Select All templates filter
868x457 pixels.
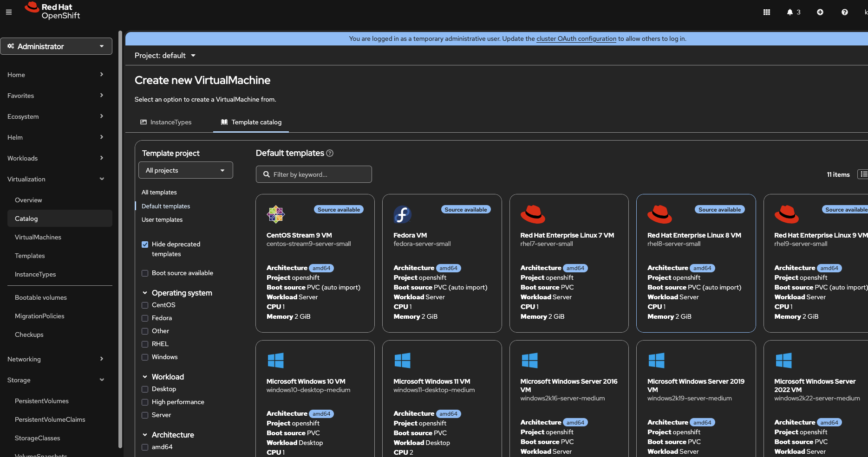159,193
